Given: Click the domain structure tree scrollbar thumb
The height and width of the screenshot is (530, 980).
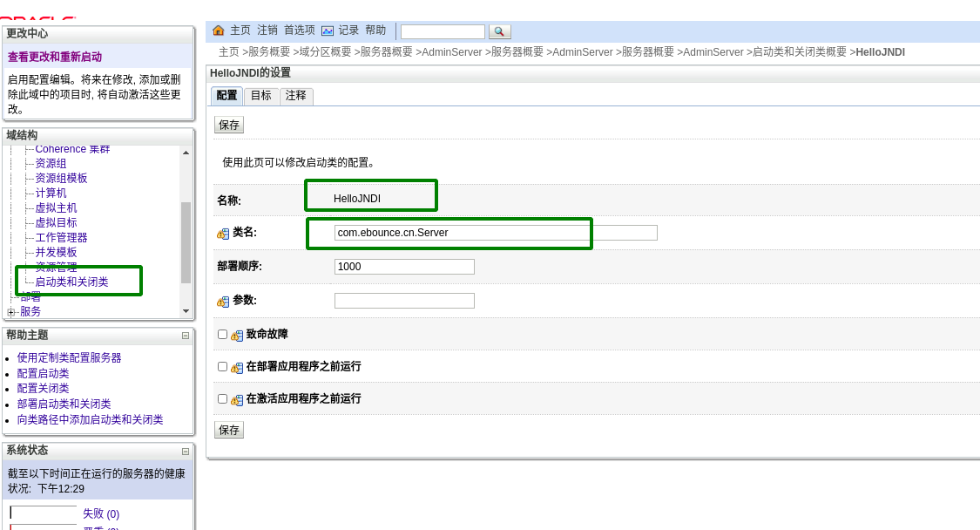Looking at the screenshot, I should 186,242.
